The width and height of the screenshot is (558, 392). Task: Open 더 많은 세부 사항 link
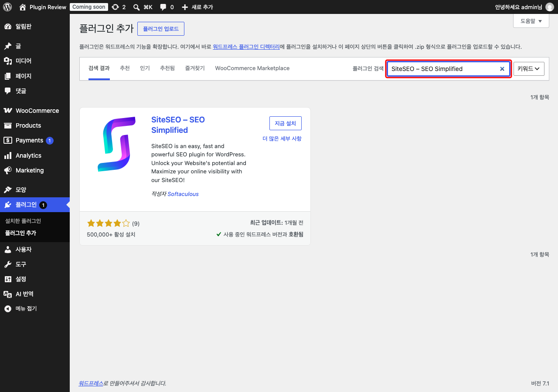282,139
